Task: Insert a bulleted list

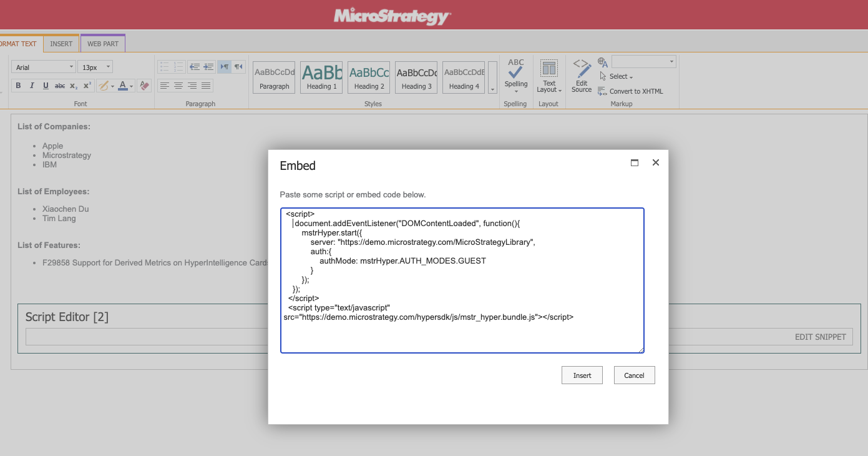Action: point(164,66)
